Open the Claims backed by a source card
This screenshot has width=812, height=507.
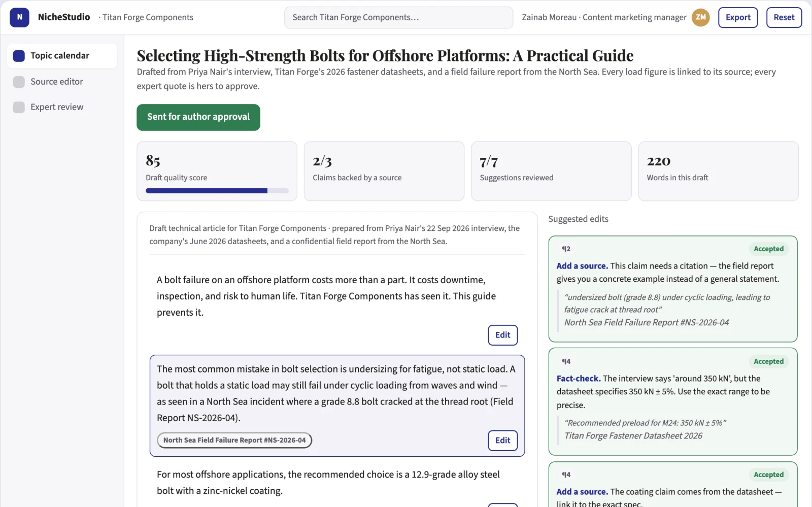(x=384, y=171)
